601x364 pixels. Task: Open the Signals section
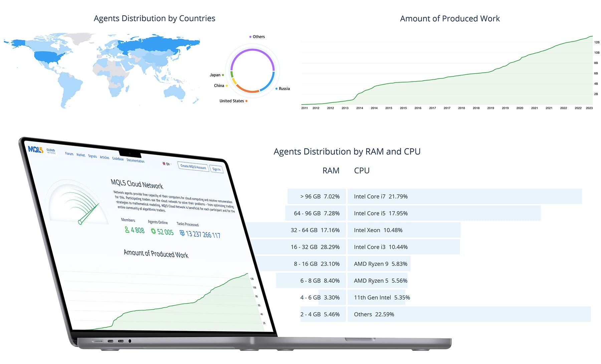tap(92, 156)
